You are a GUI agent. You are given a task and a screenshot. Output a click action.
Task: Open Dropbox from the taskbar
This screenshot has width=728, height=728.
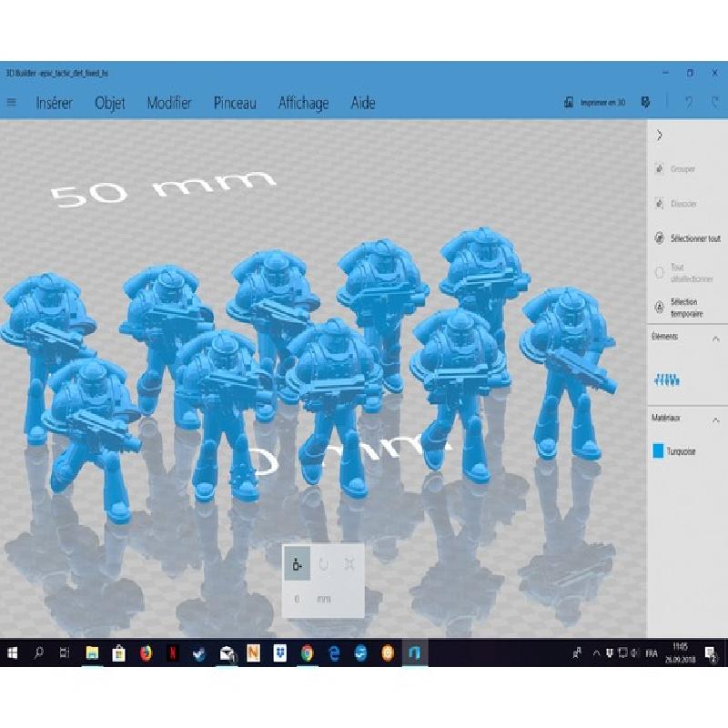coord(280,653)
